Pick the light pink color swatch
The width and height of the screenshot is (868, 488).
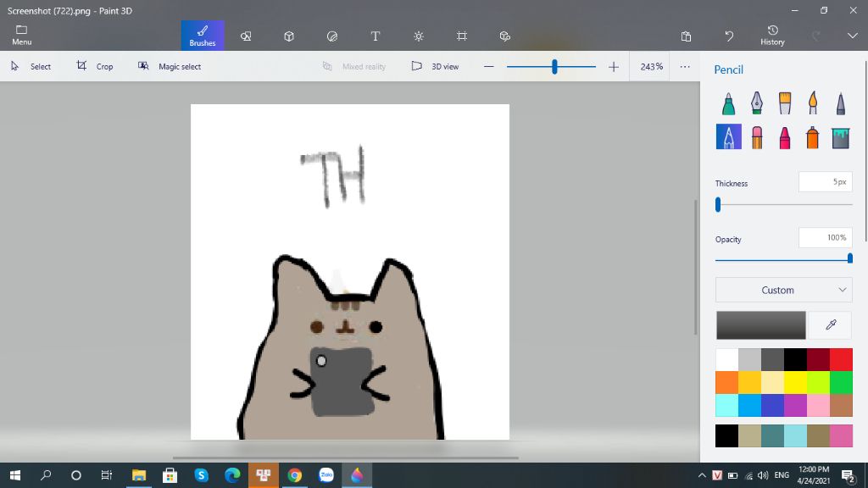[x=818, y=406]
